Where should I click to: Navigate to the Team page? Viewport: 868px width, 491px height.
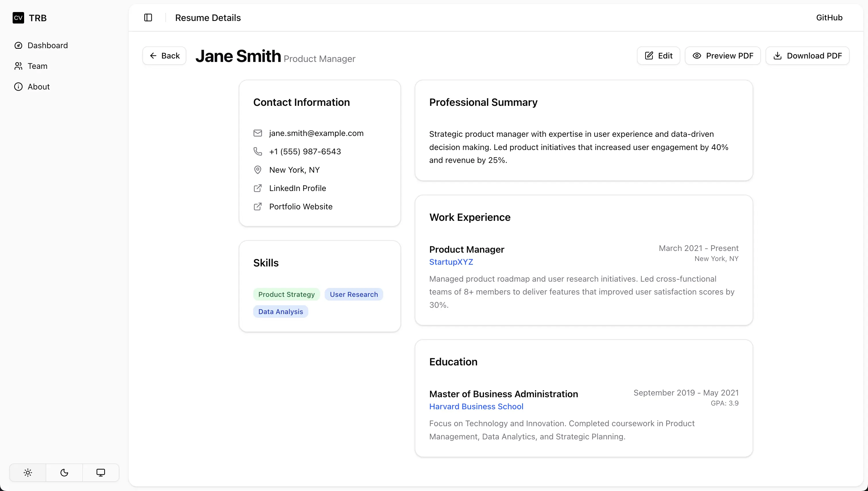tap(38, 66)
